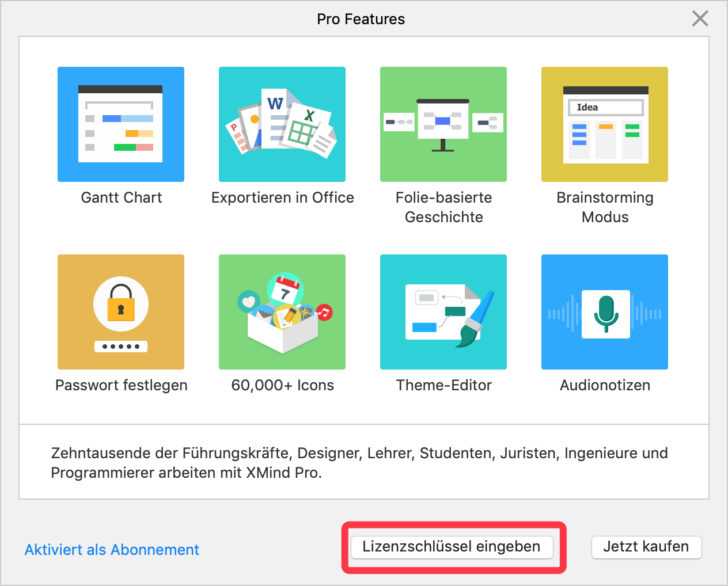728x586 pixels.
Task: Click the Passwort festlegen label
Action: 122,385
